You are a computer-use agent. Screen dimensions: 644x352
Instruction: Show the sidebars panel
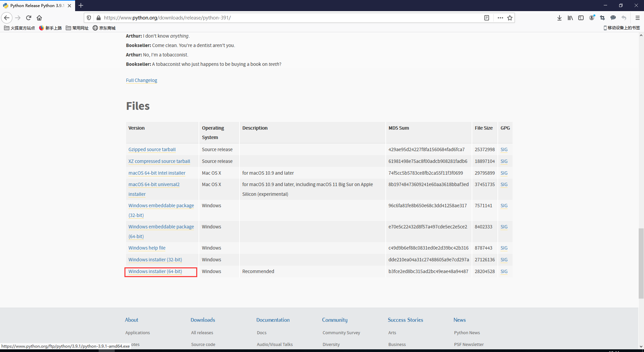(581, 18)
